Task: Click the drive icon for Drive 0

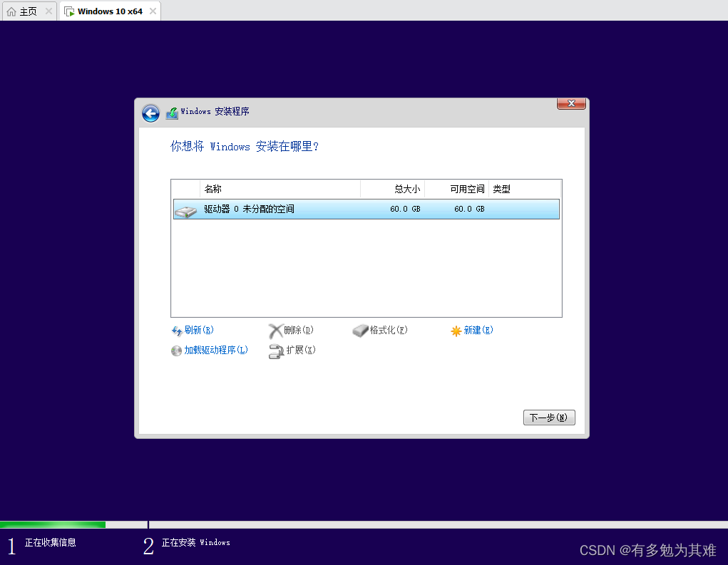Action: coord(185,212)
